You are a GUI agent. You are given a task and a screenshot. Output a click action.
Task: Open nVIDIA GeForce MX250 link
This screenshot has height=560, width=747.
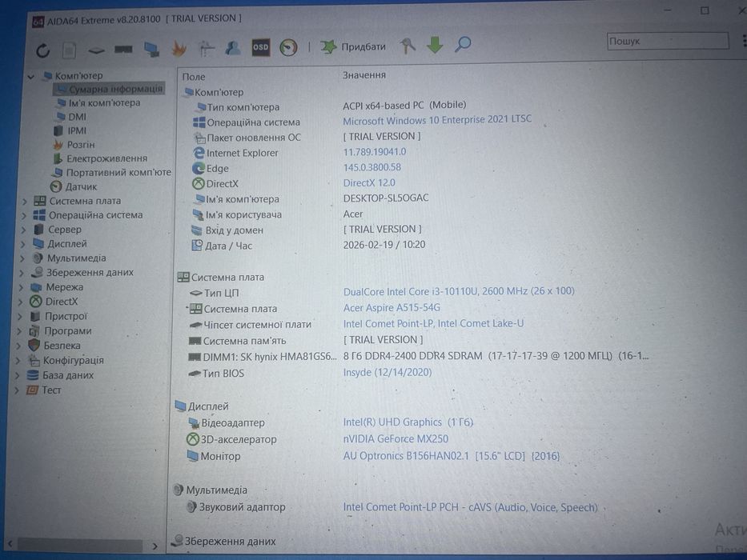point(396,438)
